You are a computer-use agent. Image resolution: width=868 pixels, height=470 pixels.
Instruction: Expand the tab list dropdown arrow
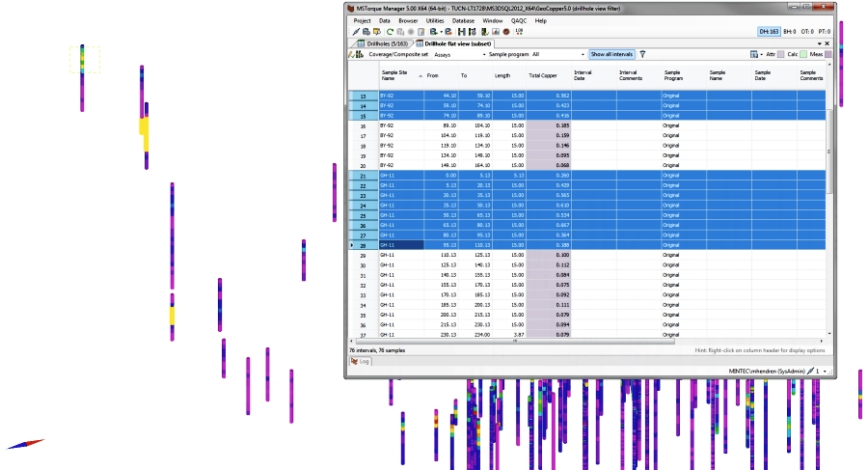818,43
